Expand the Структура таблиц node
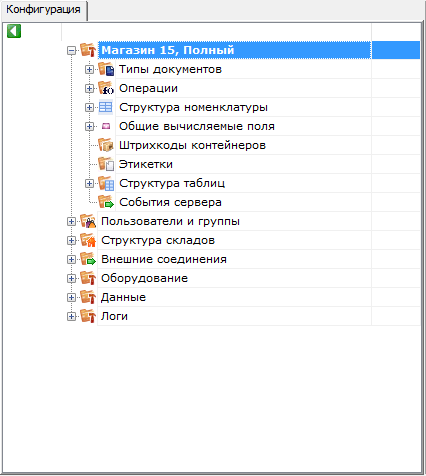The width and height of the screenshot is (426, 476). pos(89,183)
